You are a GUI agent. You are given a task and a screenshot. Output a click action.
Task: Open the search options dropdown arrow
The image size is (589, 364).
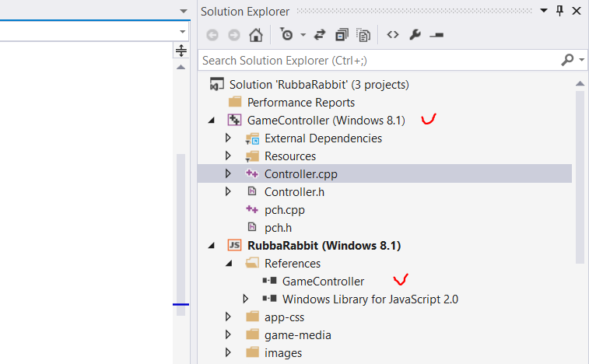581,60
